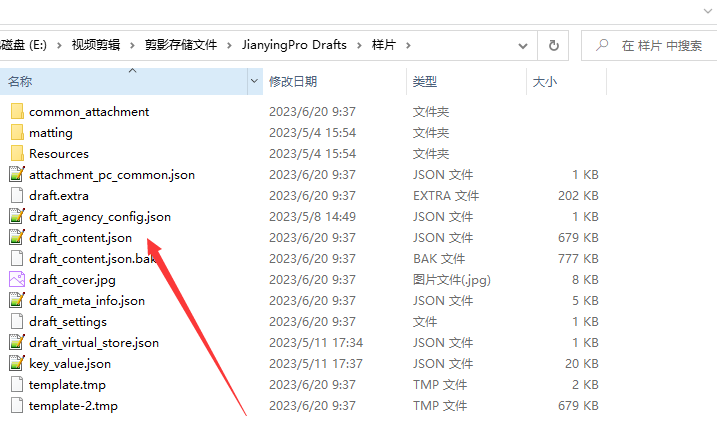Click the 777 KB size value

[x=578, y=259]
